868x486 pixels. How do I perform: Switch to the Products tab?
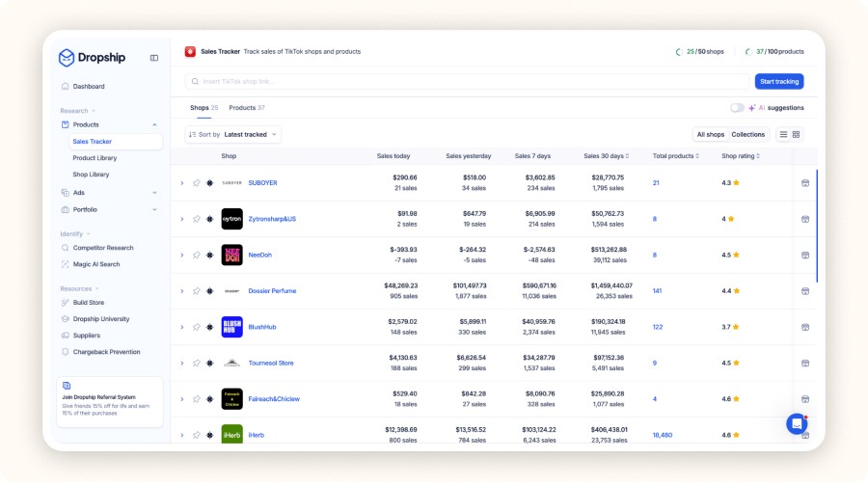pos(246,108)
